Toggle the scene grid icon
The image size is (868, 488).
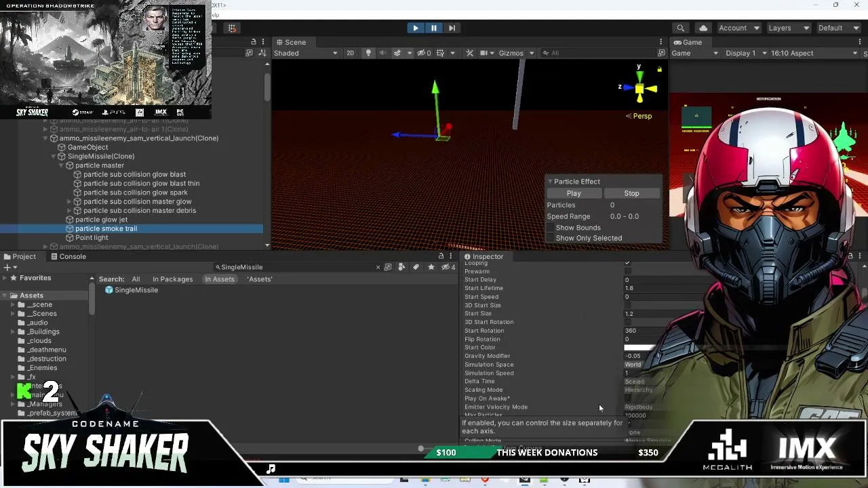coord(440,53)
